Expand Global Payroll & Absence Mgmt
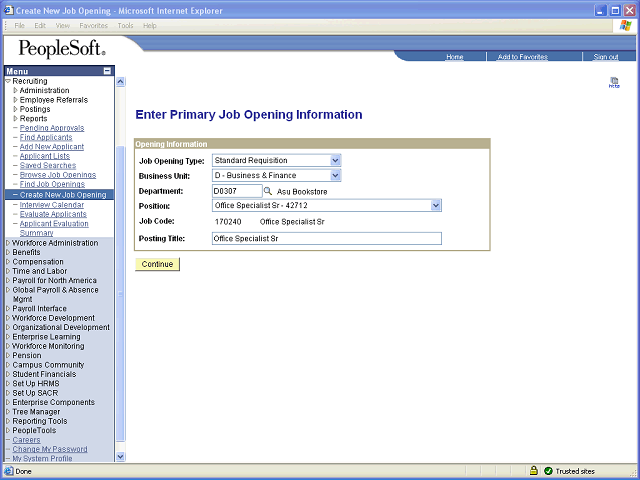 8,290
